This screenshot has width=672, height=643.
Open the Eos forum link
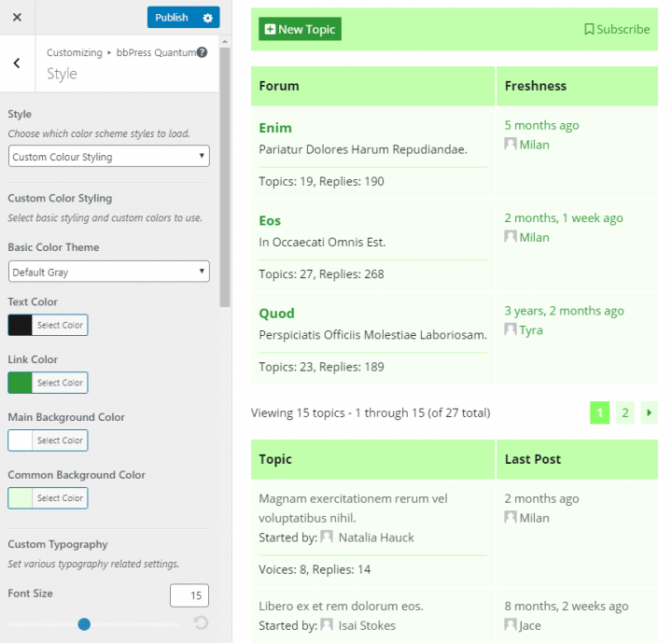pyautogui.click(x=270, y=220)
